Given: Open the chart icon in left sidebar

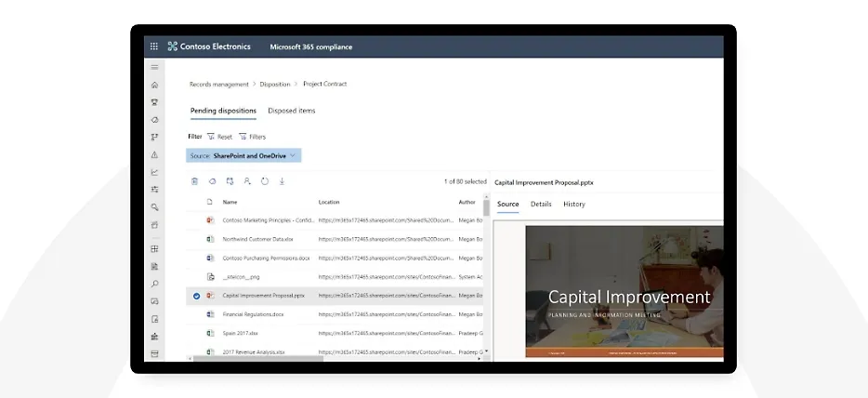Looking at the screenshot, I should 154,172.
